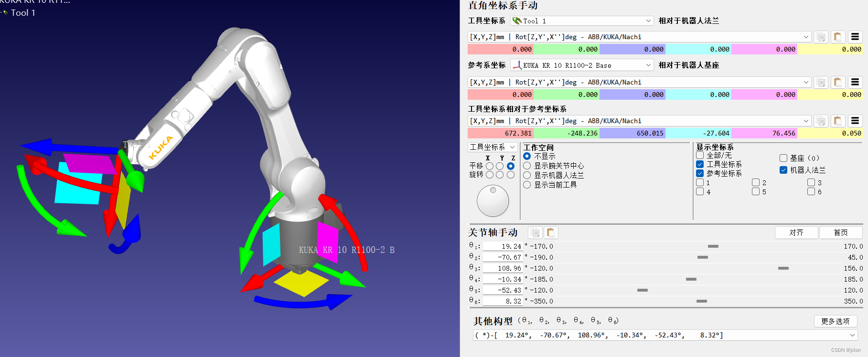The height and width of the screenshot is (357, 868).
Task: Click the Y pose field -248.236
Action: pos(567,133)
